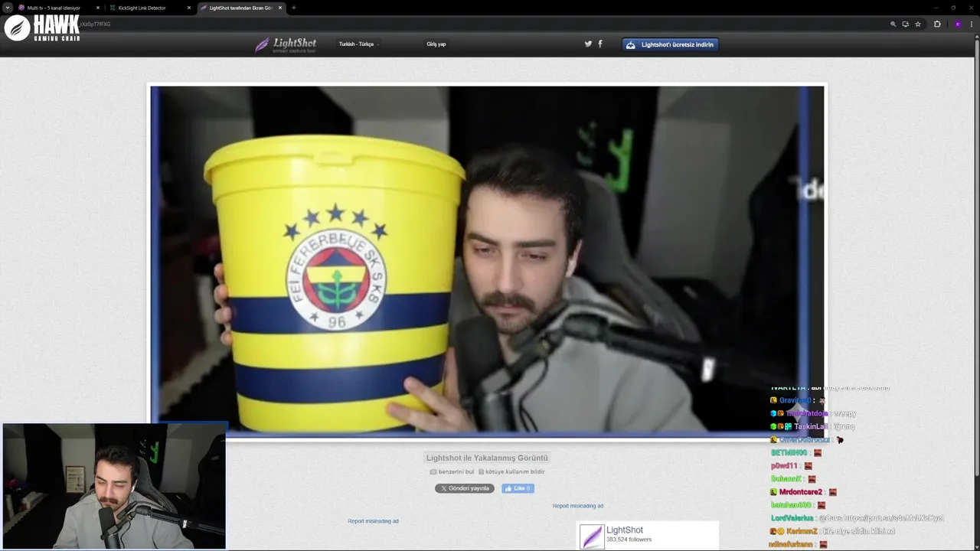Viewport: 980px width, 551px height.
Task: Click LightShot title in followers widget
Action: pyautogui.click(x=625, y=530)
